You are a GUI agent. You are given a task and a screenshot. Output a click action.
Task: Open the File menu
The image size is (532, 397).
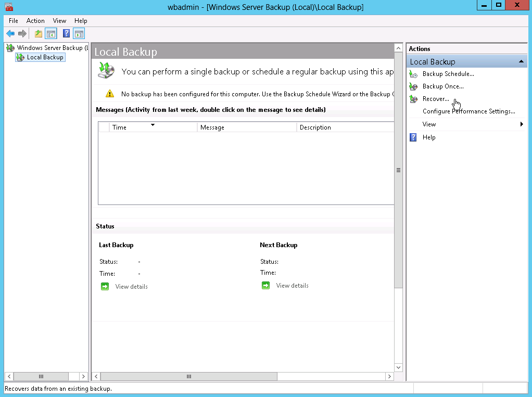click(x=14, y=21)
